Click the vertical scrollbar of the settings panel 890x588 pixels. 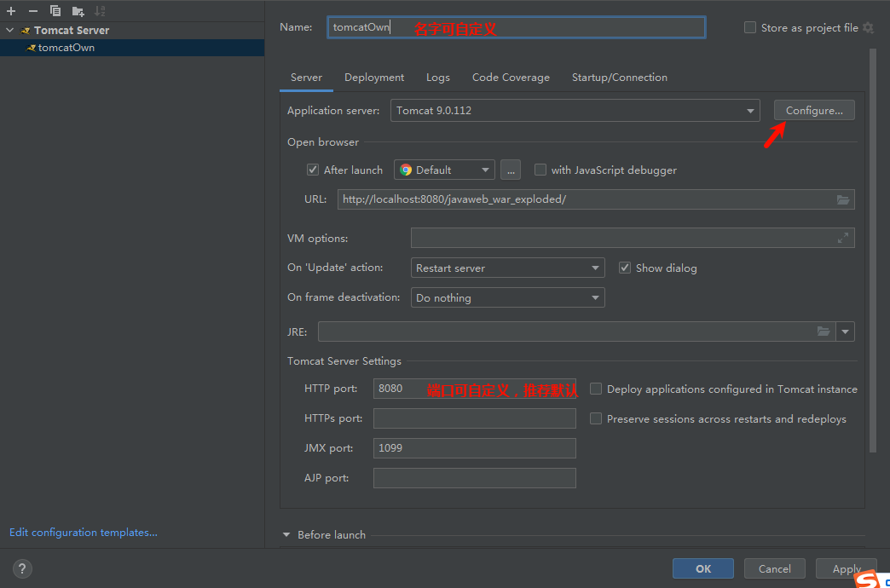(873, 250)
